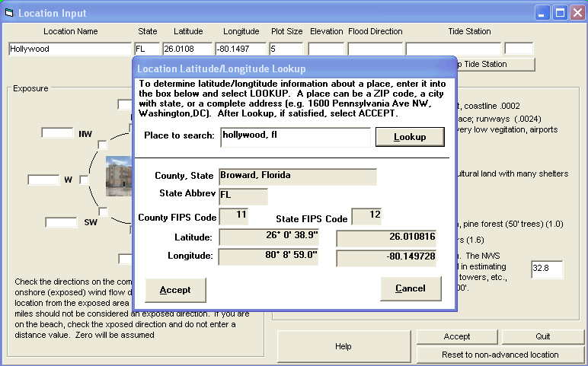
Task: Click the NW distance input box
Action: (57, 133)
